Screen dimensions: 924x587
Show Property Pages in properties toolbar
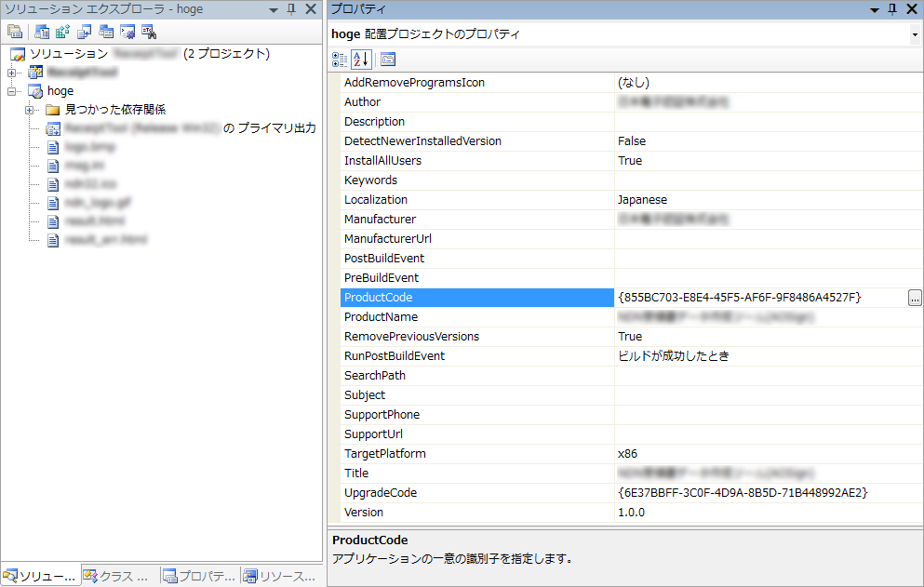click(388, 60)
